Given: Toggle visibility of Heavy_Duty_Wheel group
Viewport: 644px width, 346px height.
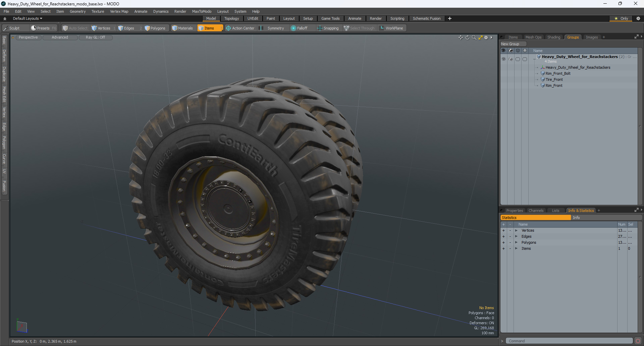Looking at the screenshot, I should (x=503, y=59).
